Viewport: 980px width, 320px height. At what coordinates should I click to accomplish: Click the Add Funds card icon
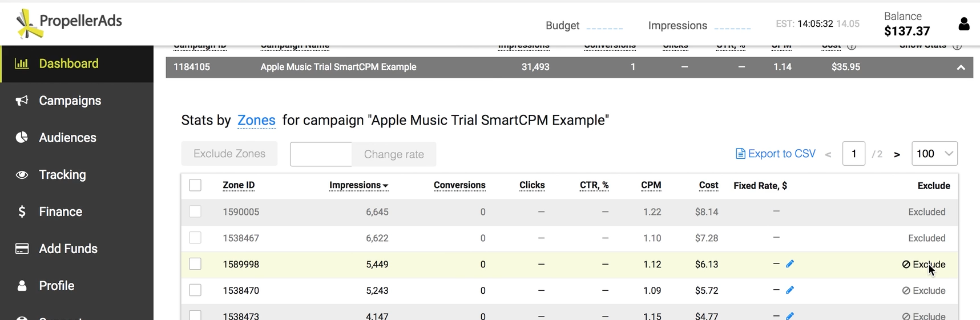(x=22, y=249)
